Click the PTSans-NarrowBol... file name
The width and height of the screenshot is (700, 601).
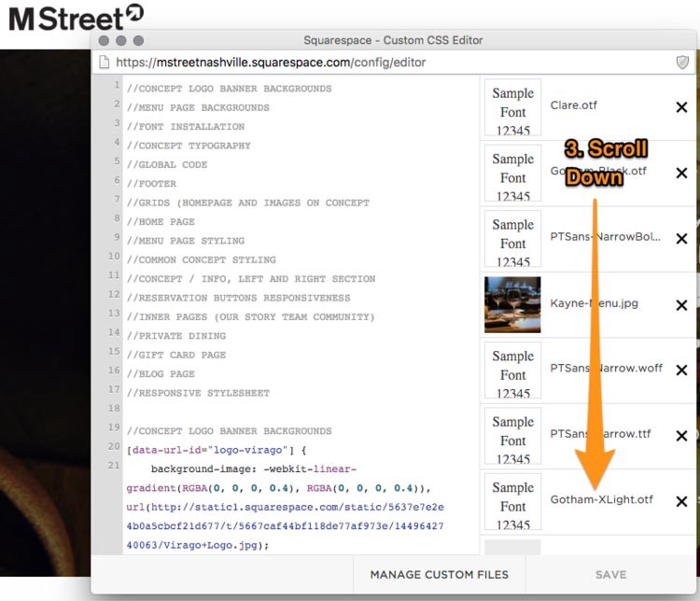click(605, 237)
